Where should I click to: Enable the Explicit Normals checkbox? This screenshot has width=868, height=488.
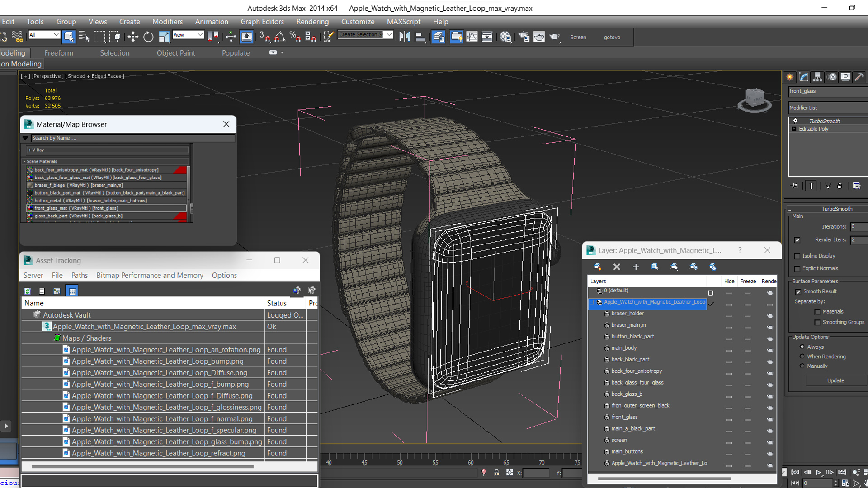point(797,269)
